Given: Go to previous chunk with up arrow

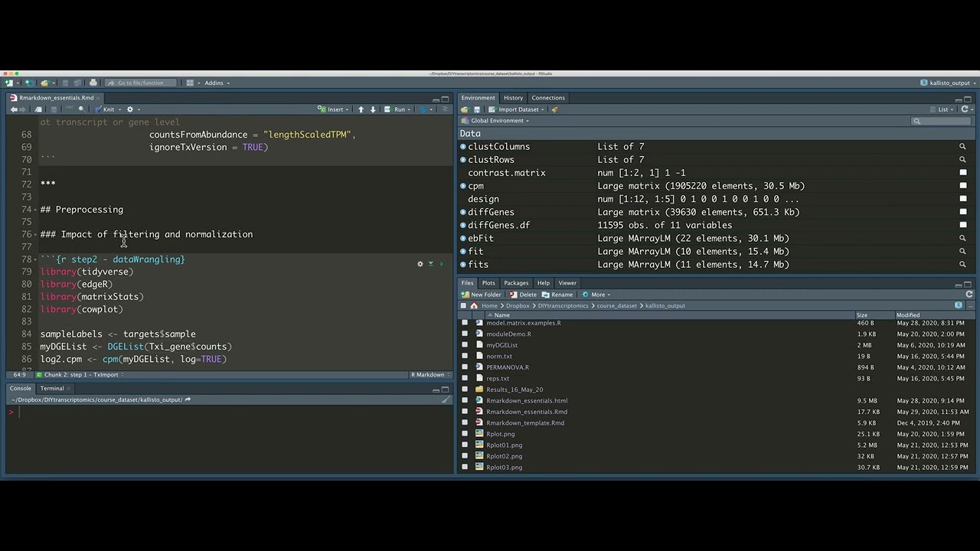Looking at the screenshot, I should click(361, 109).
